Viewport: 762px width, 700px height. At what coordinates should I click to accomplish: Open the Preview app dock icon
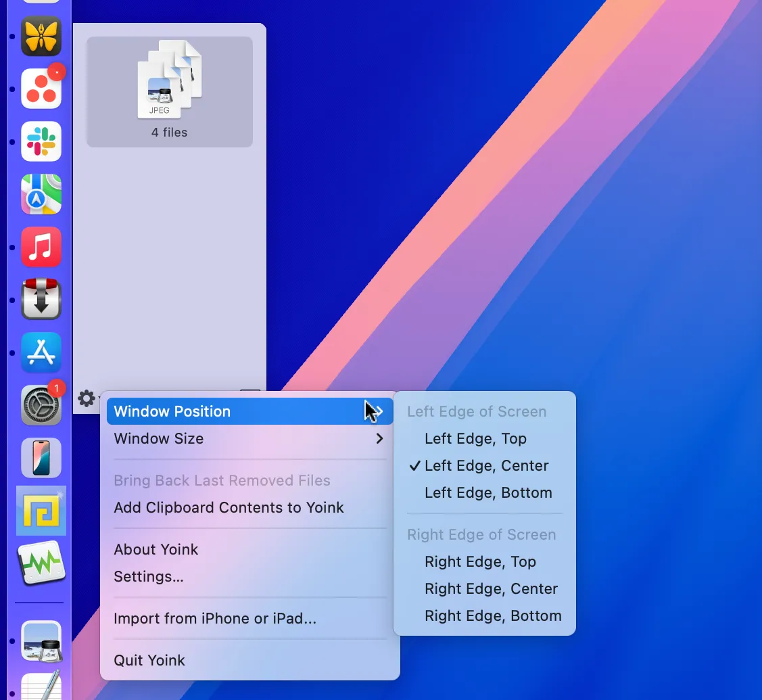(x=41, y=642)
